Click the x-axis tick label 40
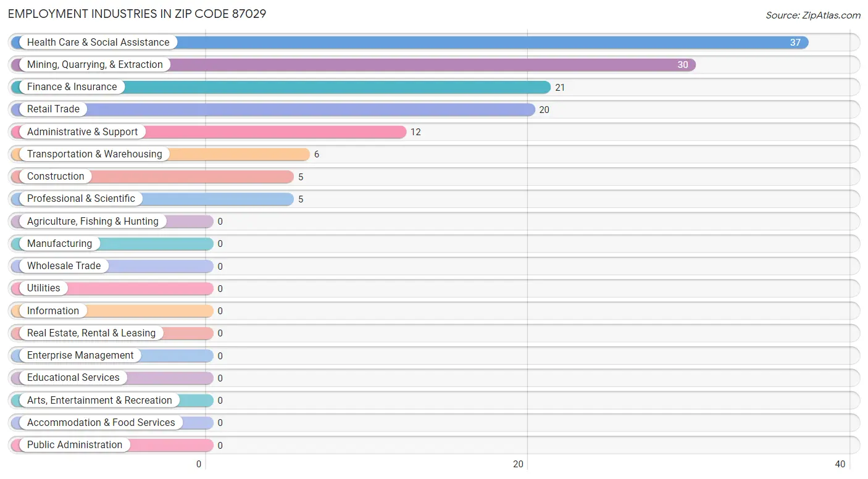 (840, 464)
